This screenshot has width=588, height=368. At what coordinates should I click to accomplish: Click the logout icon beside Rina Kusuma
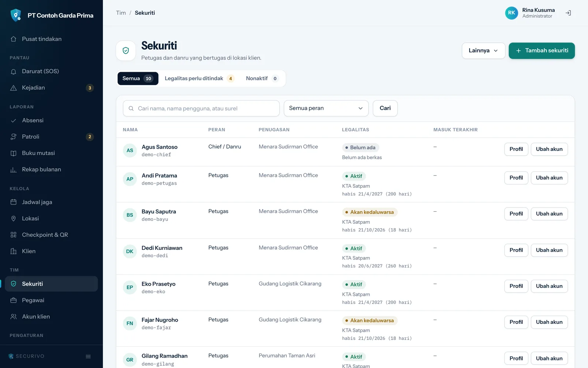point(568,13)
